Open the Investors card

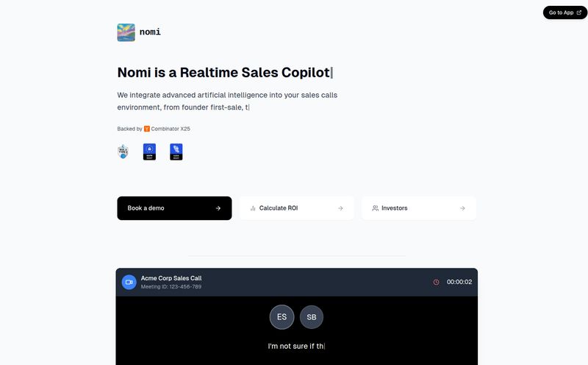click(x=419, y=208)
